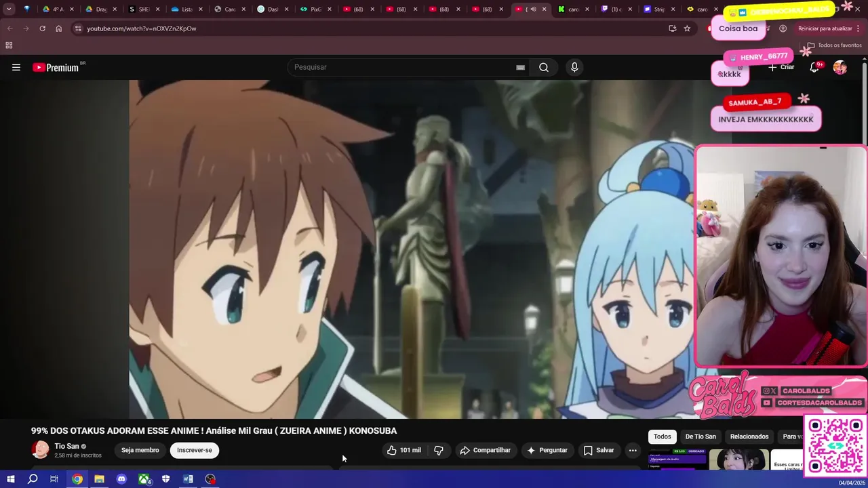Switch to the Strip browser tab
Viewport: 868px width, 488px height.
coord(655,9)
